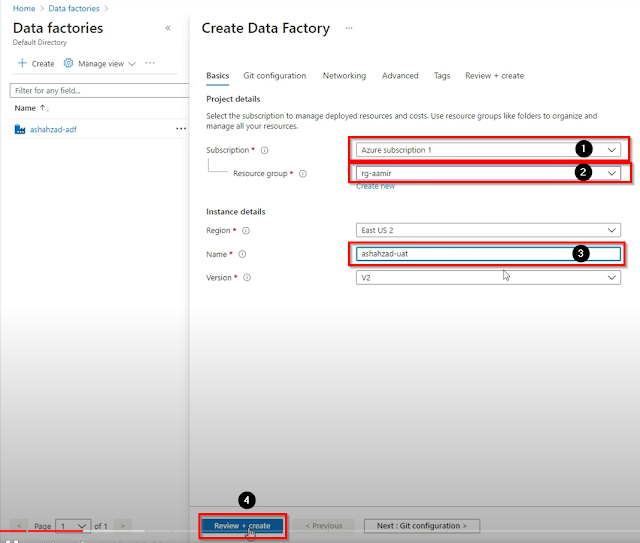Click the Filter for any field box

click(100, 91)
